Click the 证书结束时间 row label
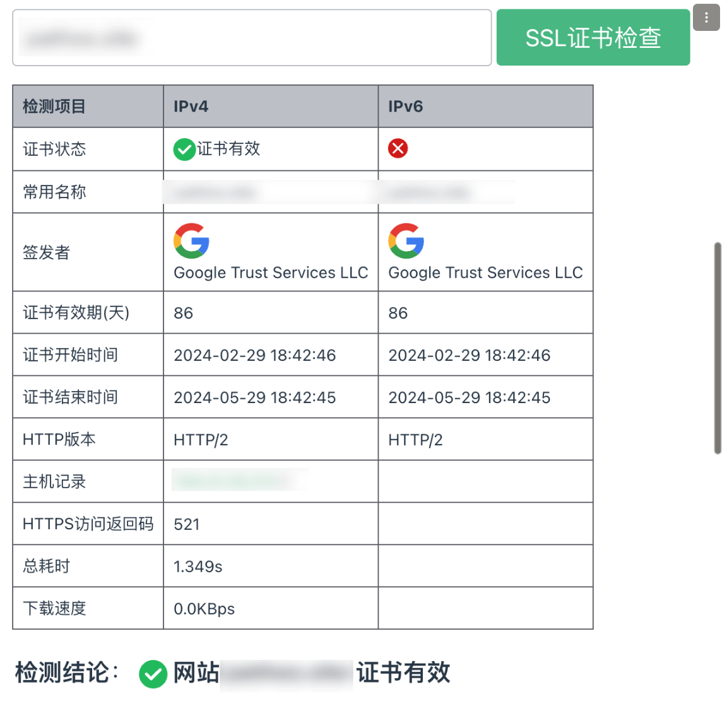 click(70, 397)
